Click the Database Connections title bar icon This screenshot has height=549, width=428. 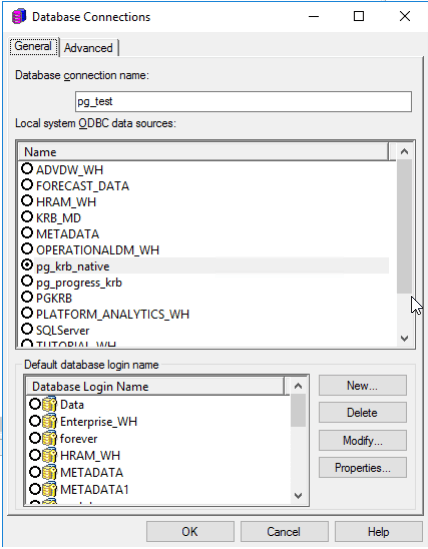(x=19, y=16)
